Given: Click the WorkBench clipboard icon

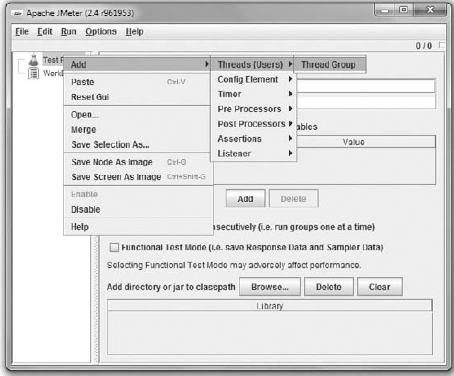Looking at the screenshot, I should click(x=33, y=73).
